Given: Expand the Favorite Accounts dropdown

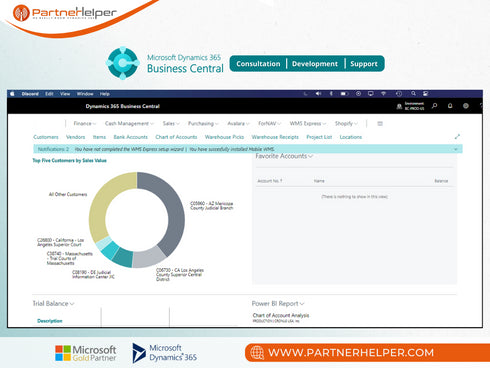Looking at the screenshot, I should tap(284, 156).
